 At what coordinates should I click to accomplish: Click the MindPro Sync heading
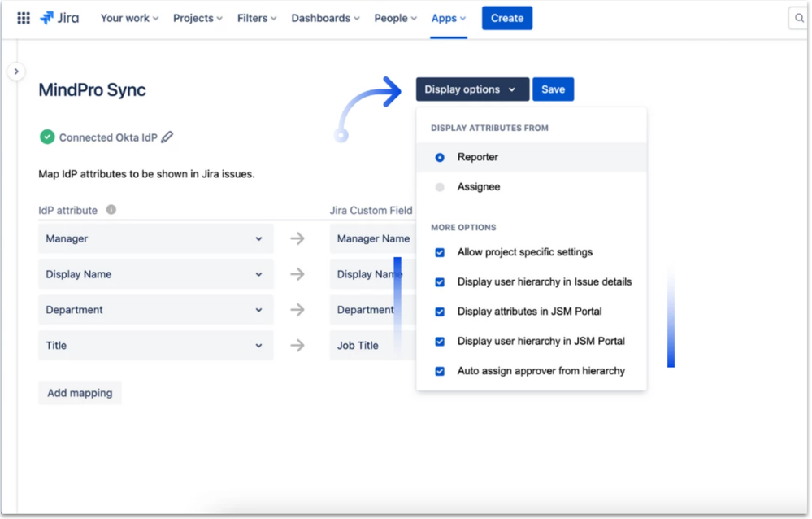92,89
